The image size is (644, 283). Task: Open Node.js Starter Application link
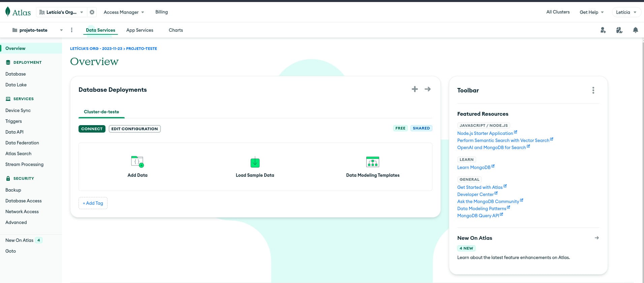coord(487,133)
